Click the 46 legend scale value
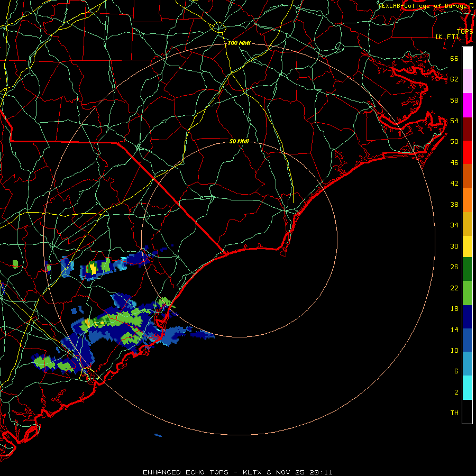This screenshot has width=476, height=476. (454, 163)
